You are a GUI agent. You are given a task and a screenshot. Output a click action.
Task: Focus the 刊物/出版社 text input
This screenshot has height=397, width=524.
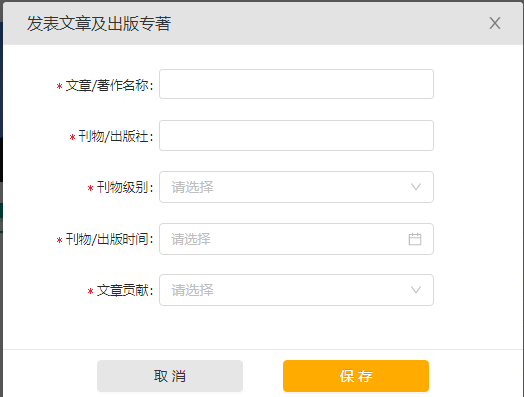point(296,135)
